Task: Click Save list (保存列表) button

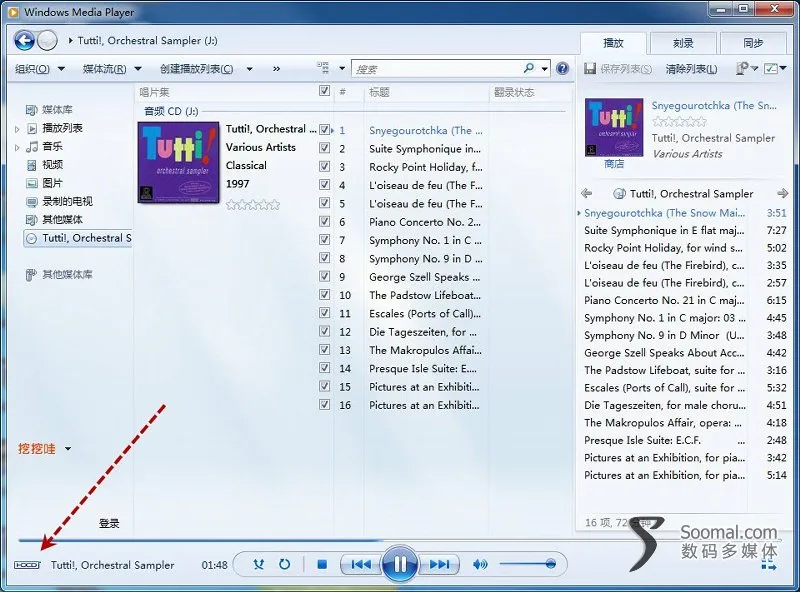Action: (x=618, y=69)
